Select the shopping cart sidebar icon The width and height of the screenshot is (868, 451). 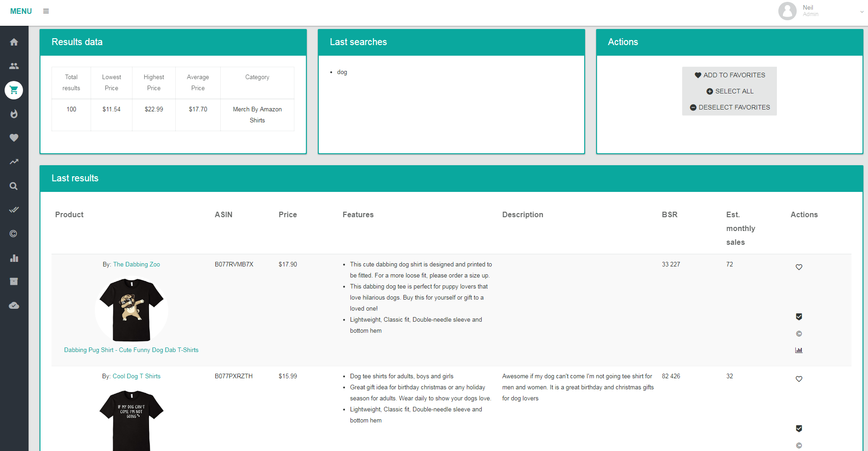pos(14,90)
